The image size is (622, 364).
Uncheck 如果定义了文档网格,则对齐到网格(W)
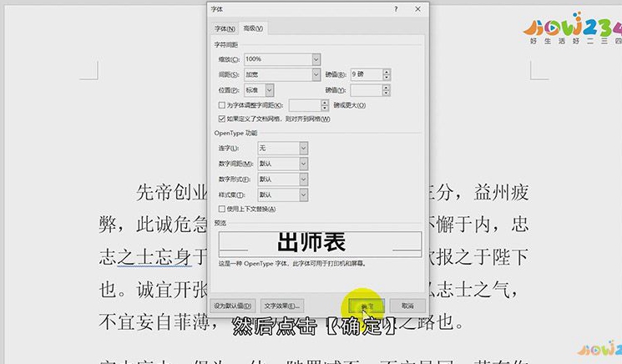click(x=222, y=119)
